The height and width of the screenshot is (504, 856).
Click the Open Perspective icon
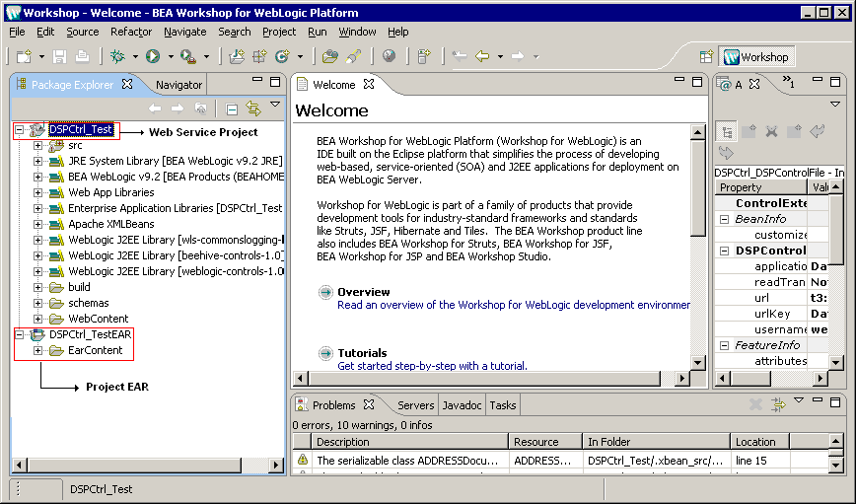click(706, 57)
